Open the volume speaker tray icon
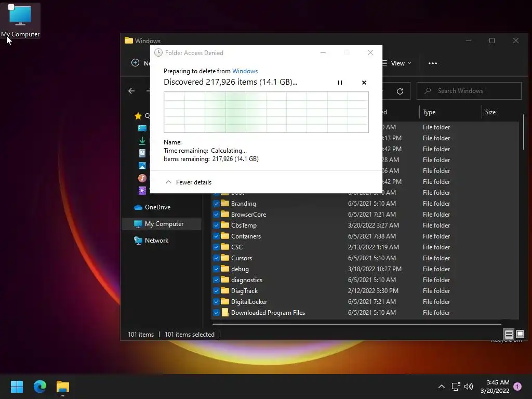The width and height of the screenshot is (532, 399). coord(469,387)
